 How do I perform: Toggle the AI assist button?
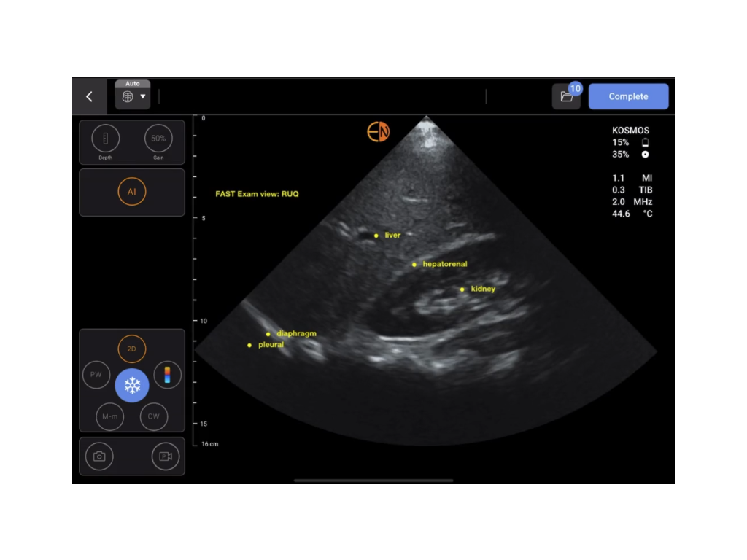131,192
